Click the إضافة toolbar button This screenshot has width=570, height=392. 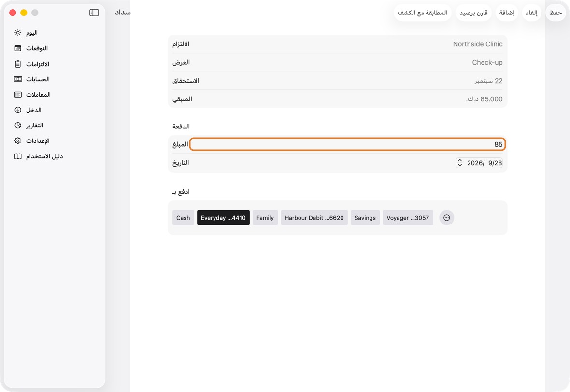coord(507,13)
